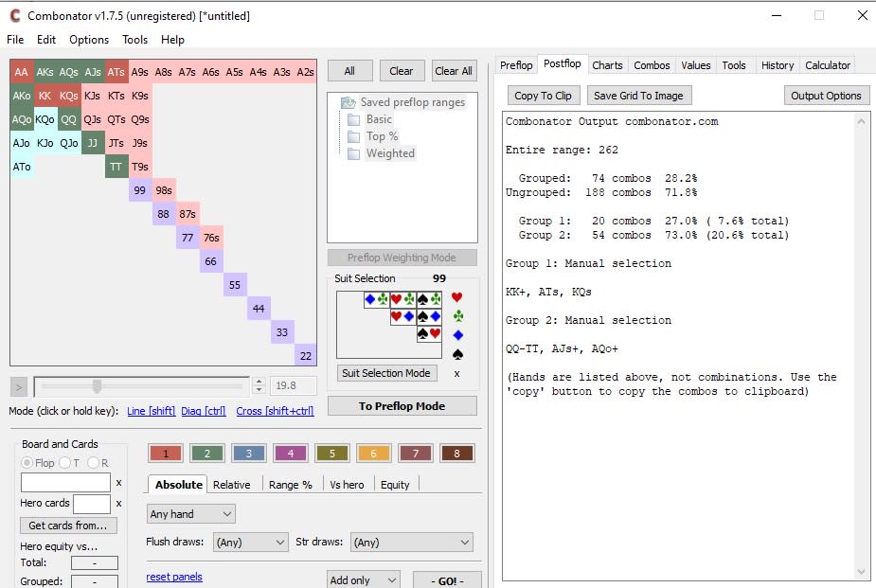Click the Line [shift] mode link
Screen dimensions: 876x588
coord(152,411)
